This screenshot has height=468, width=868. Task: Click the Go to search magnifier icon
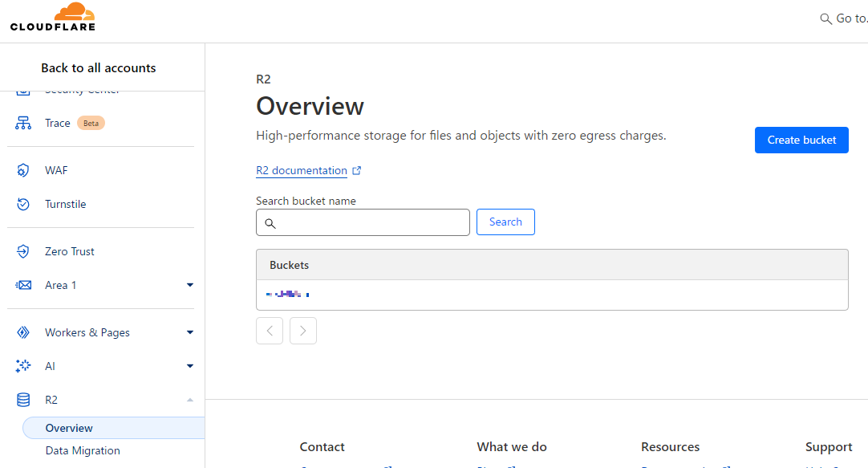pos(825,18)
